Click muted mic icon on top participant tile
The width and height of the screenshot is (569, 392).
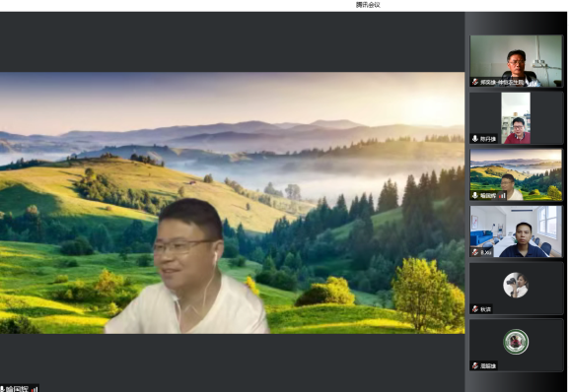475,82
